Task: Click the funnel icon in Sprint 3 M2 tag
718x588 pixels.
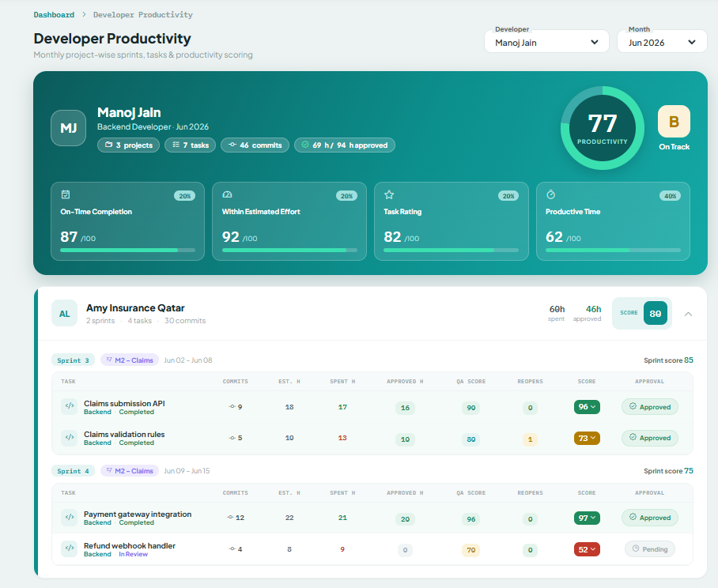Action: [109, 360]
